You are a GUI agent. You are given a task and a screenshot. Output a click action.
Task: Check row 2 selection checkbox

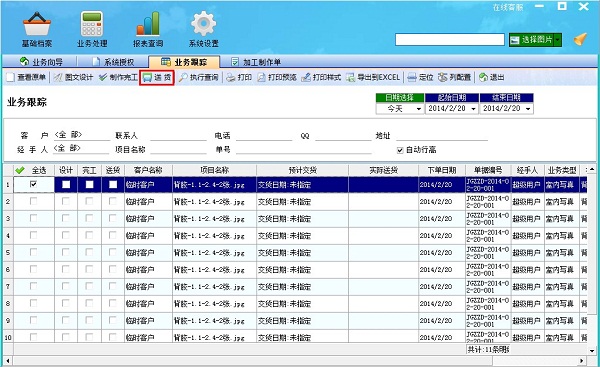click(x=33, y=201)
